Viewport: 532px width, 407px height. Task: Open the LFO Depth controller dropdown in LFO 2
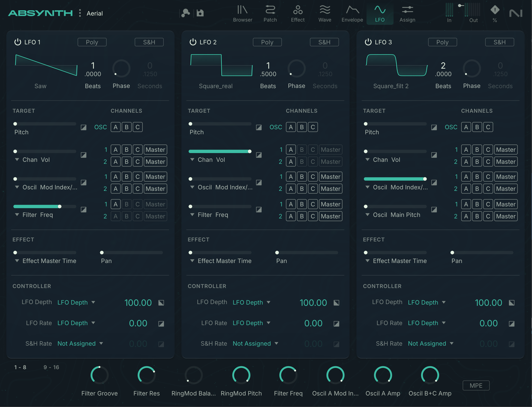[x=252, y=302]
